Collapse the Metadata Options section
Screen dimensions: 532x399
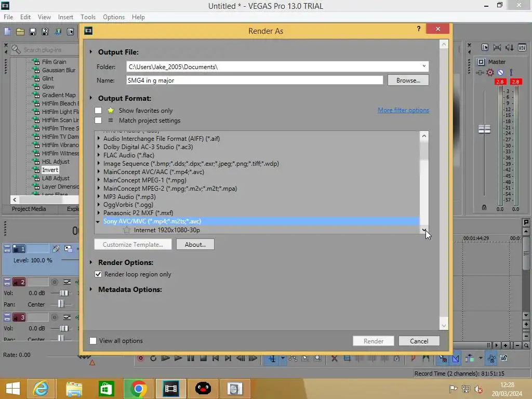pyautogui.click(x=90, y=289)
